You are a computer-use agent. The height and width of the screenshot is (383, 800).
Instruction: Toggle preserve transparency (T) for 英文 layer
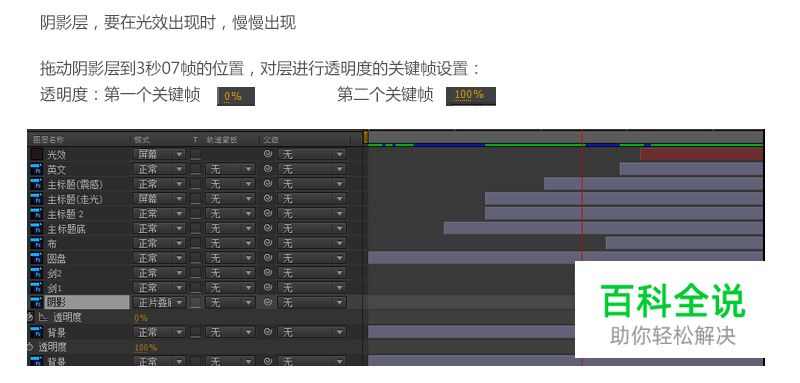pos(196,169)
